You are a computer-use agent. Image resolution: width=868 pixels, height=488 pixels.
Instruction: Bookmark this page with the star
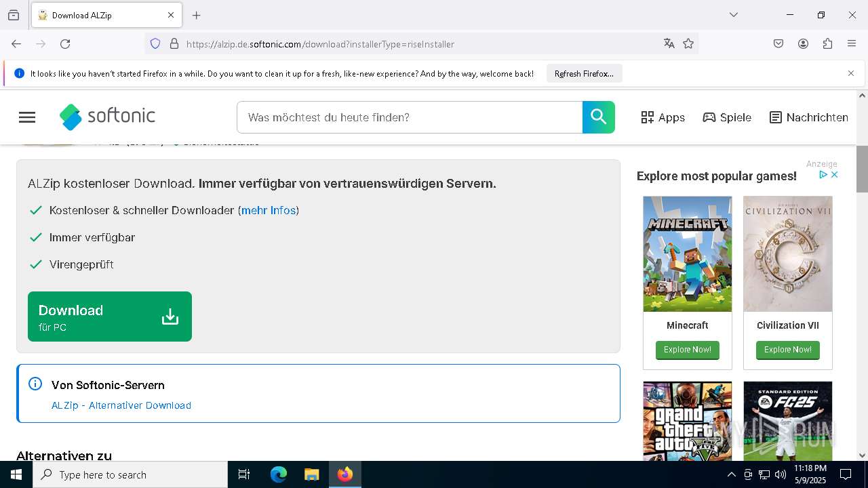[x=688, y=44]
